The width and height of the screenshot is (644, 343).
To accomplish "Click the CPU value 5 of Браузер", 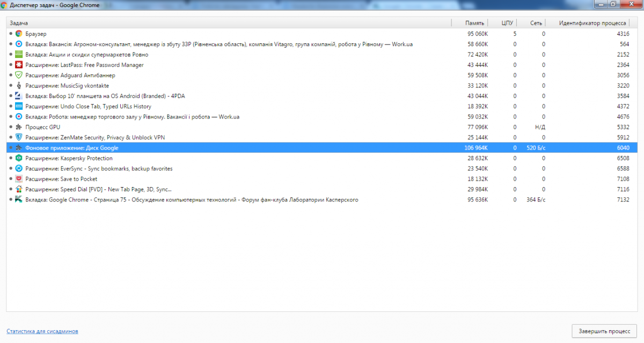I will (x=515, y=34).
